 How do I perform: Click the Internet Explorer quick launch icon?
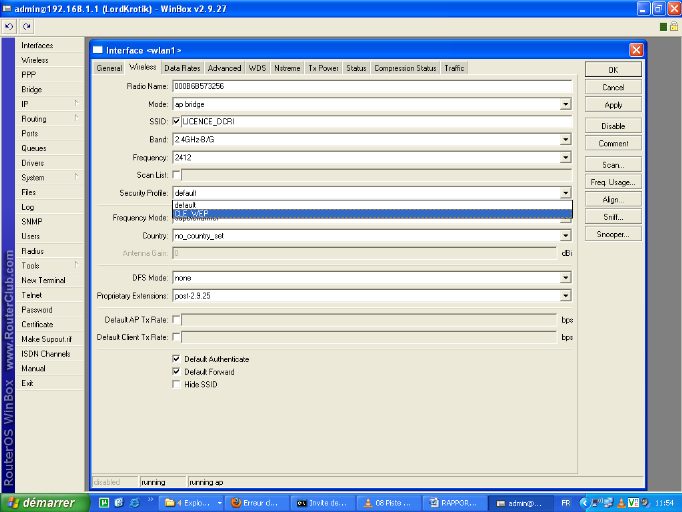[135, 503]
